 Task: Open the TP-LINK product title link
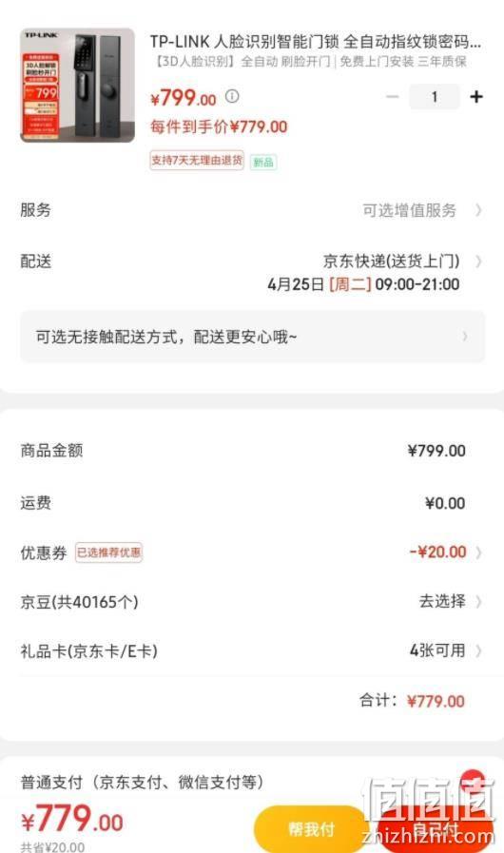[316, 41]
